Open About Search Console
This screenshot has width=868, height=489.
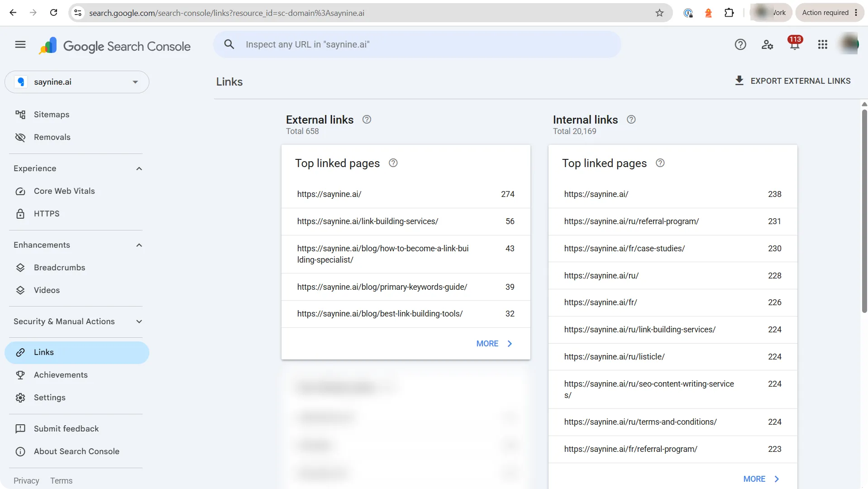pyautogui.click(x=77, y=451)
